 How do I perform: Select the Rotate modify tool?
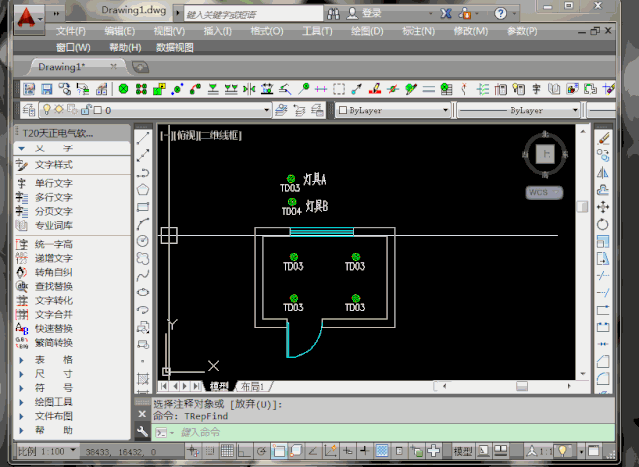[x=603, y=224]
